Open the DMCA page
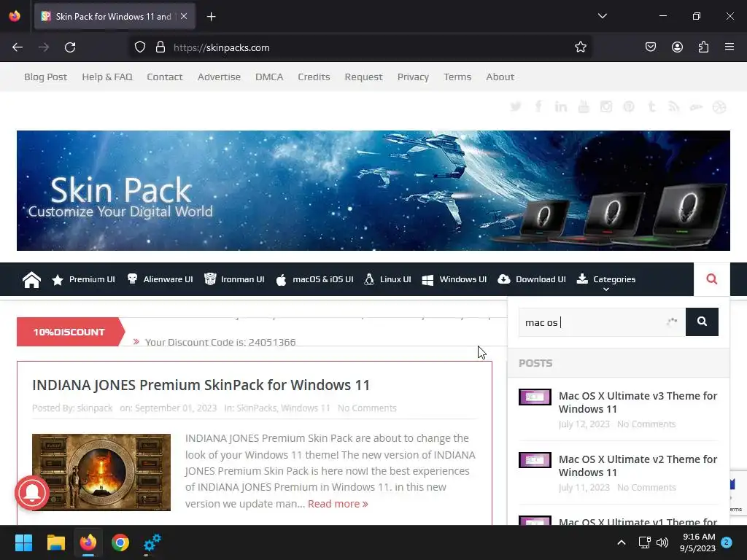The image size is (747, 560). pos(269,77)
